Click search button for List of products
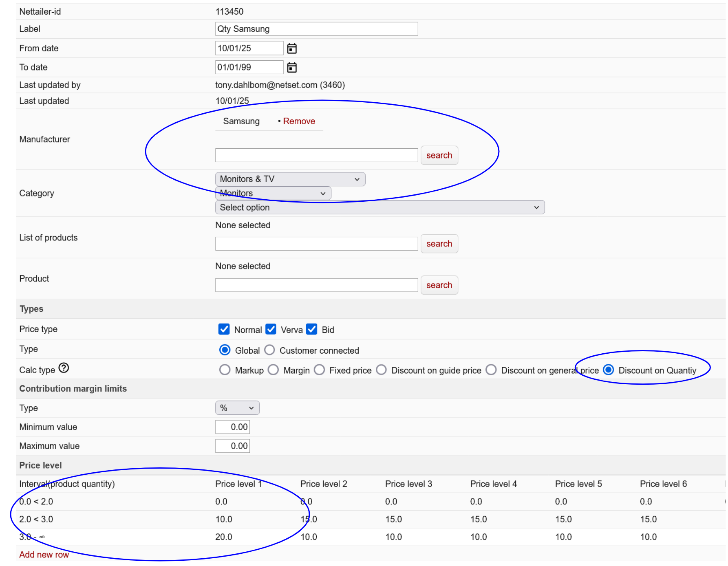 [439, 244]
